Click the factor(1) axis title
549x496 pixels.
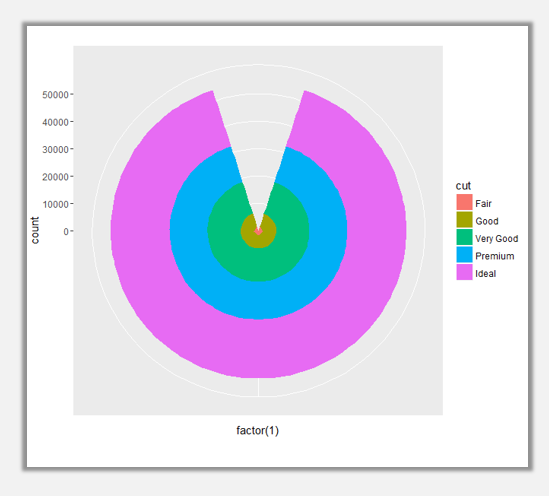click(x=257, y=430)
